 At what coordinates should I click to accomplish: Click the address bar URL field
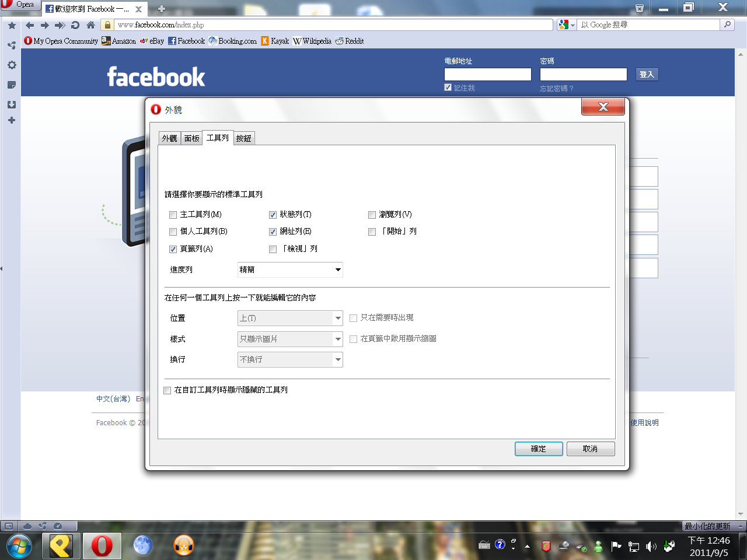pyautogui.click(x=333, y=24)
